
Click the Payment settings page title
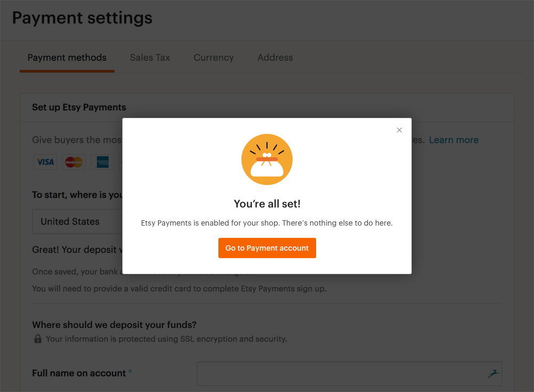pyautogui.click(x=82, y=18)
